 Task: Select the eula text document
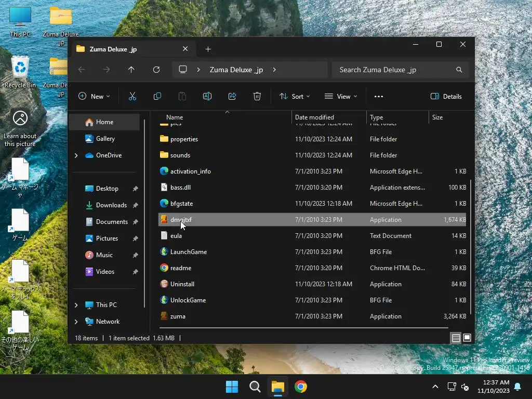point(312,236)
